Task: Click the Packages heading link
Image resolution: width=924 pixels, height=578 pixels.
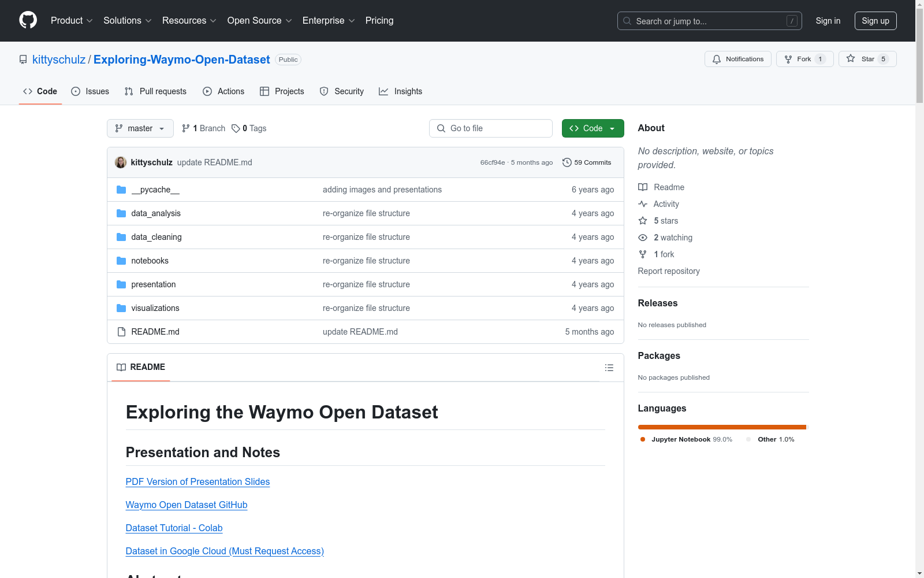Action: (659, 356)
